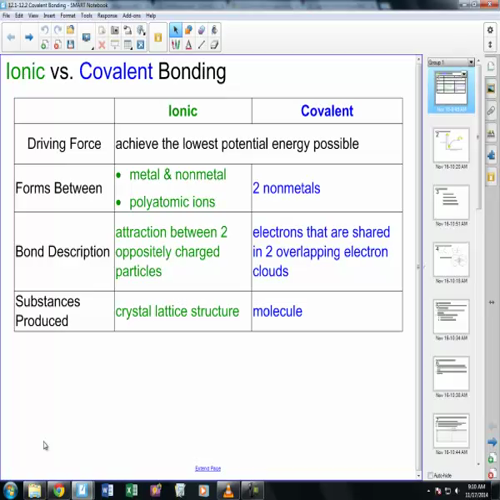This screenshot has height=500, width=500.
Task: Select the Fill bucket tool
Action: click(x=214, y=30)
